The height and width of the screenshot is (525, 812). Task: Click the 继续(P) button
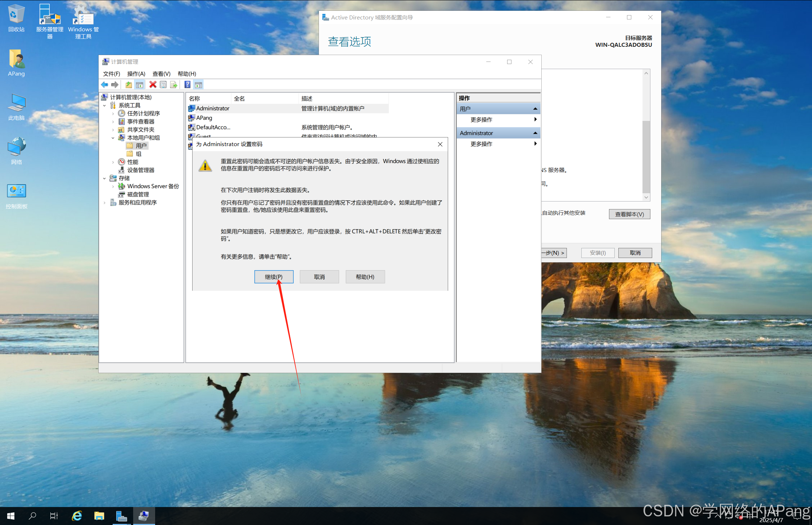(274, 277)
